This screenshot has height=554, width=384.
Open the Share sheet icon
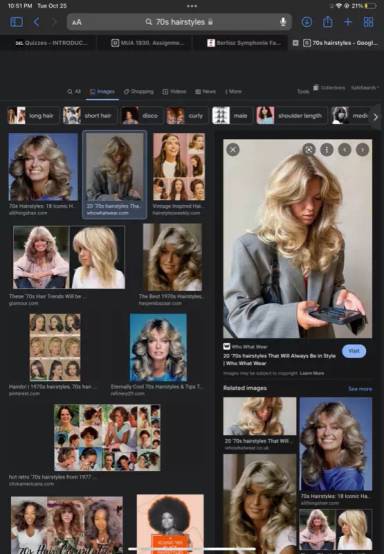pyautogui.click(x=327, y=22)
